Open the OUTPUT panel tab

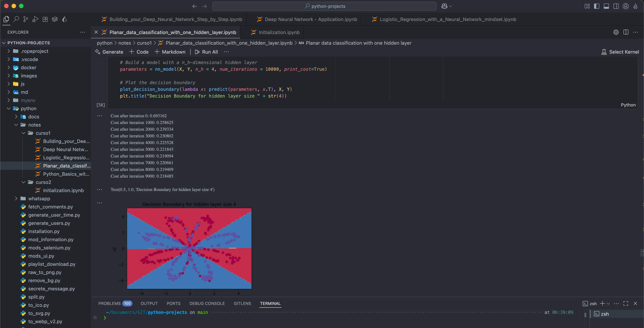pos(149,303)
